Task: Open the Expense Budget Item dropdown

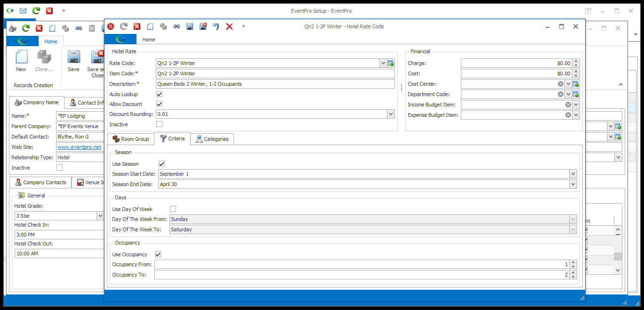Action: [x=576, y=115]
